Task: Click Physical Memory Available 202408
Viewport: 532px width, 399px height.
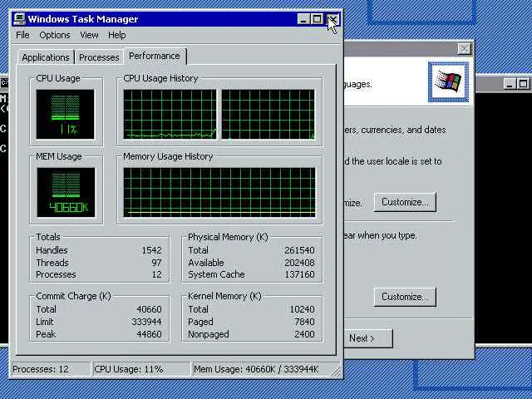Action: point(299,263)
